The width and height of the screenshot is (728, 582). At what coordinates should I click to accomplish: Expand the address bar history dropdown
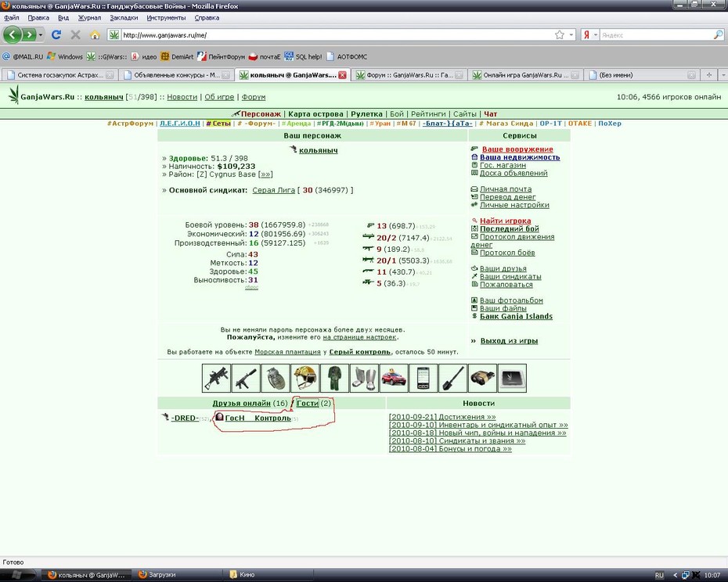[x=571, y=35]
